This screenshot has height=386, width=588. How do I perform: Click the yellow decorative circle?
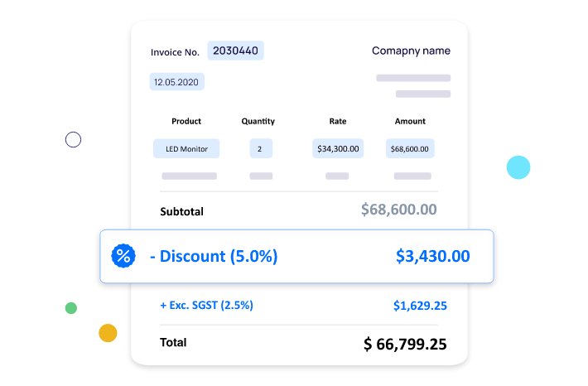pos(108,333)
